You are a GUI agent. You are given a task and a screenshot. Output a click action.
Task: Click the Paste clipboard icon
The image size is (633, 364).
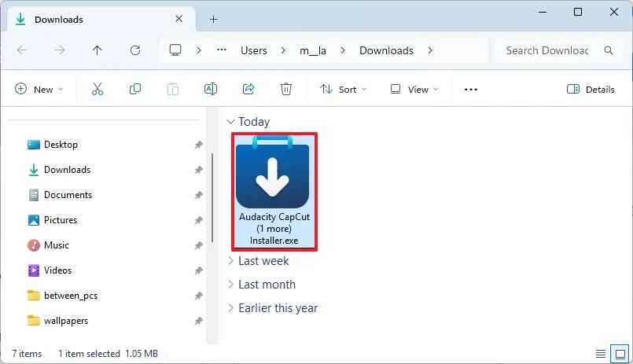pos(173,89)
